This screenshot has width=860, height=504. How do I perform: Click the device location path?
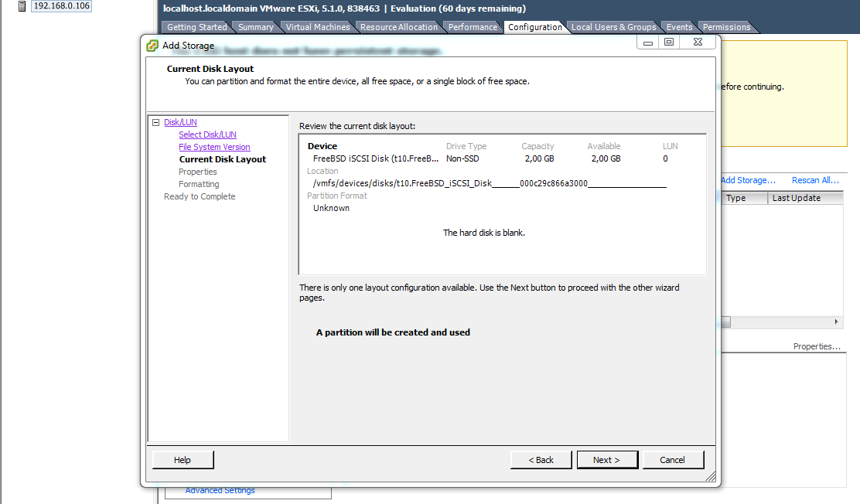click(490, 183)
